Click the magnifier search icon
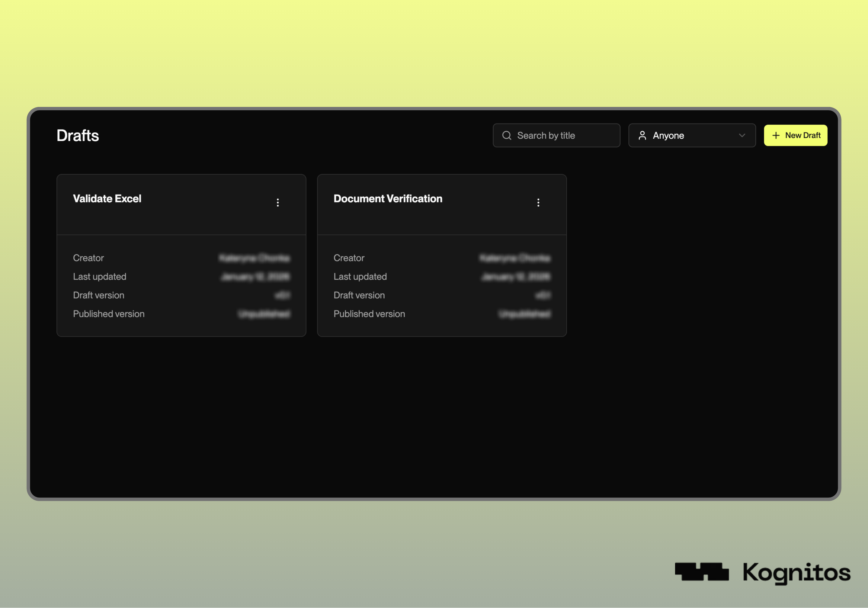 (x=507, y=135)
